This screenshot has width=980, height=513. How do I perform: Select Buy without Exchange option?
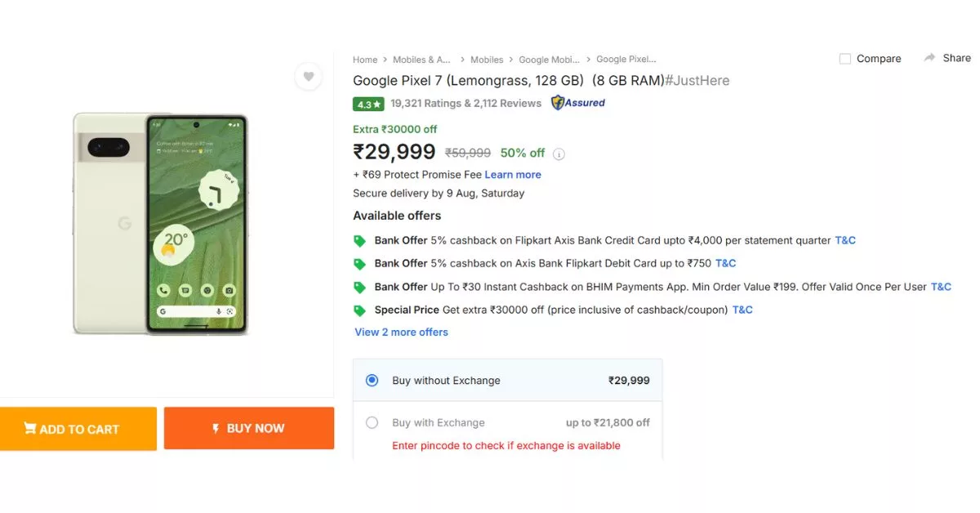coord(372,380)
